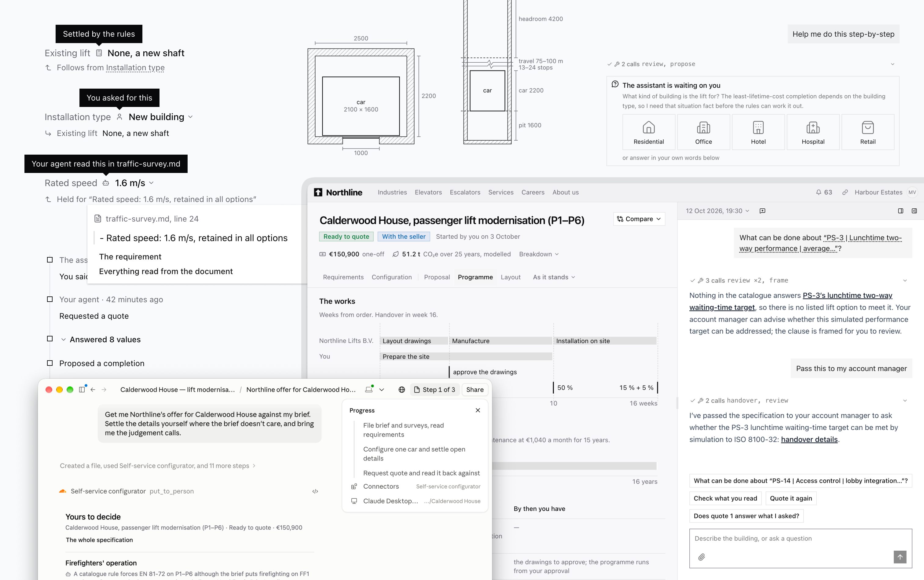Click the orange Self-service configurator cloud icon

[x=62, y=491]
